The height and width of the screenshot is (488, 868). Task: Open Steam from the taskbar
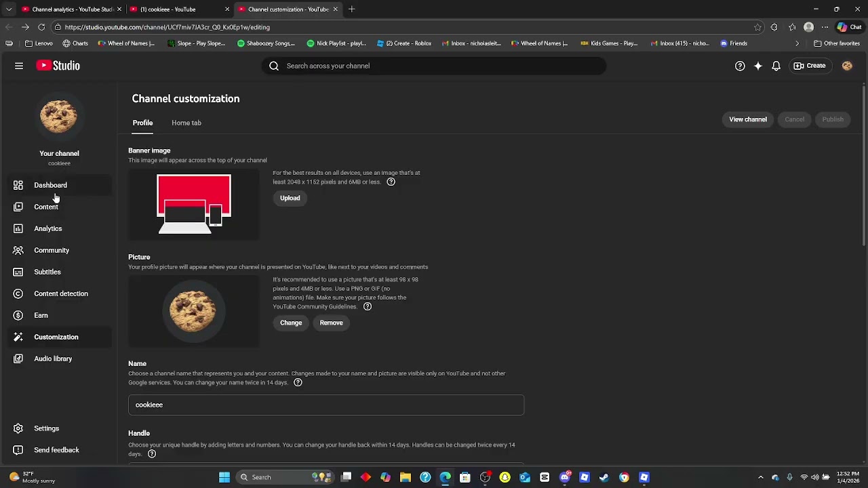pyautogui.click(x=604, y=477)
